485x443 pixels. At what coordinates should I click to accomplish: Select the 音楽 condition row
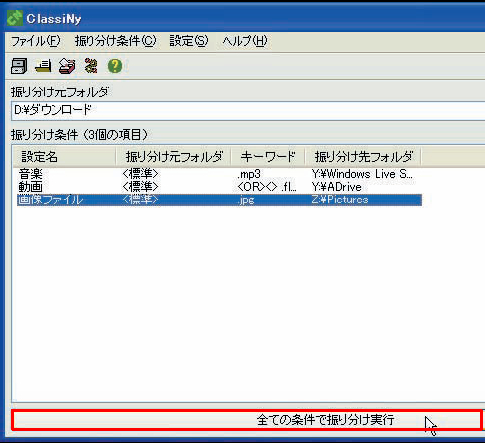coord(219,174)
